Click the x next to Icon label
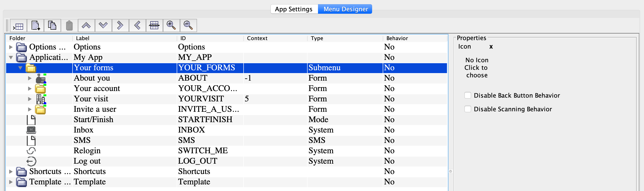This screenshot has height=191, width=644. [x=491, y=47]
